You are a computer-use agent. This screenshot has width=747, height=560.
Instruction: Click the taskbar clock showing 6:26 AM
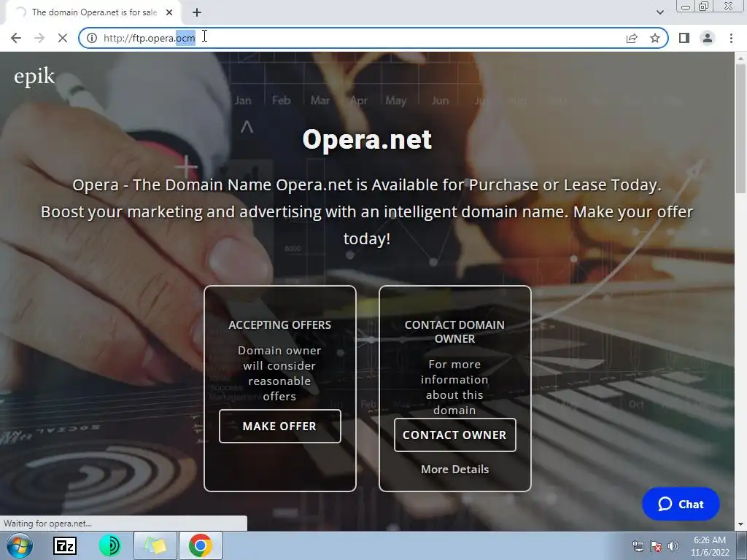click(710, 546)
